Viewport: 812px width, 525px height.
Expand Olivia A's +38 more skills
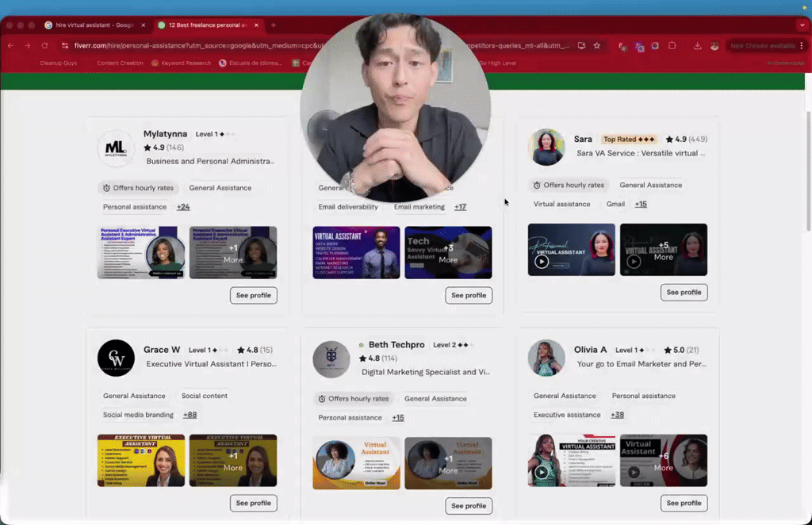click(x=617, y=415)
